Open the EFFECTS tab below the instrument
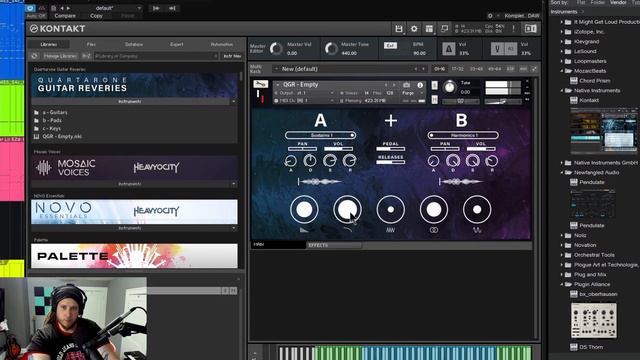The height and width of the screenshot is (360, 640). (x=333, y=245)
